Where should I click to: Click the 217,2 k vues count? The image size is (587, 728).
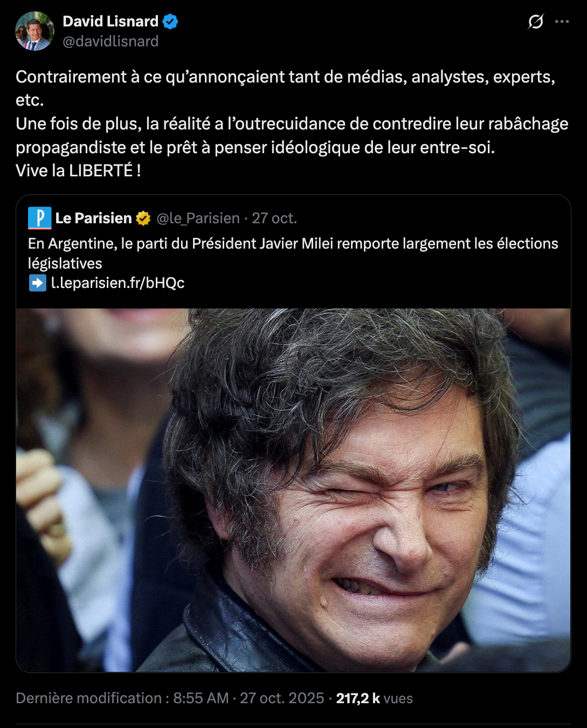coord(374,698)
